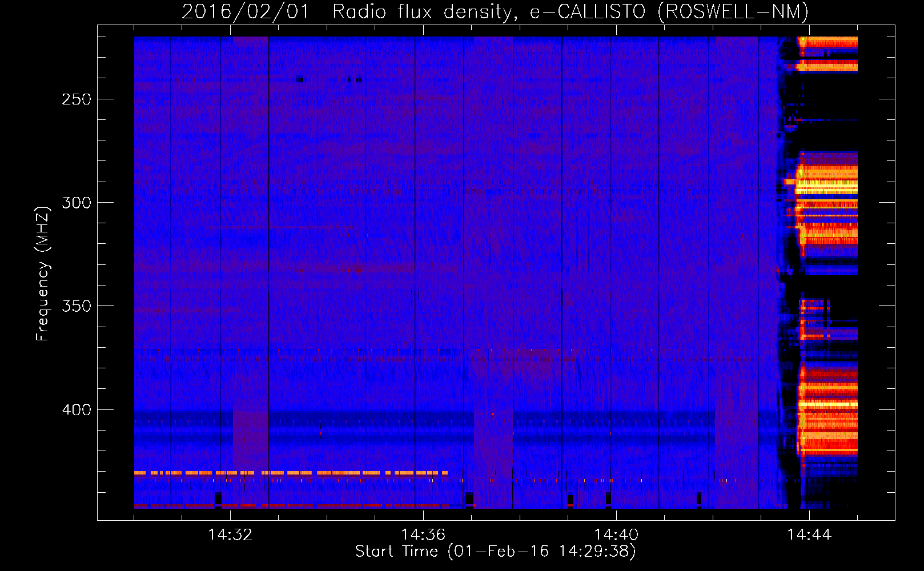Click the 400 frequency tick label
This screenshot has width=924, height=571.
click(x=77, y=410)
